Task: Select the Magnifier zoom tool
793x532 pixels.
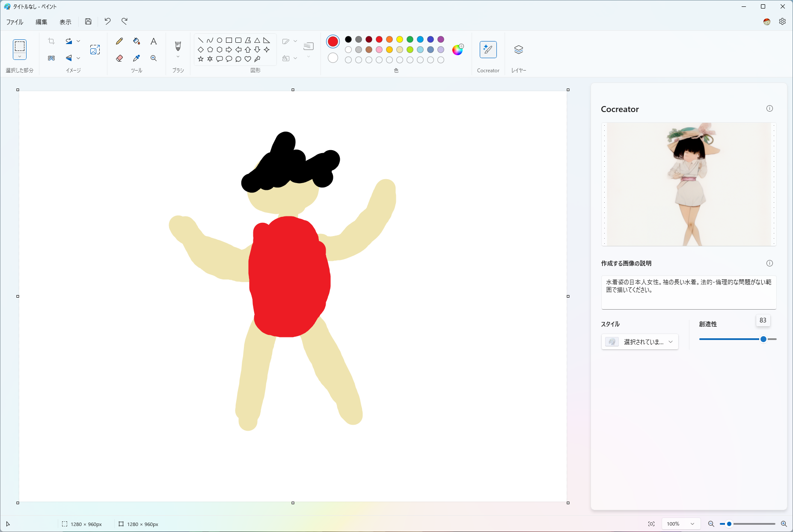Action: (154, 58)
